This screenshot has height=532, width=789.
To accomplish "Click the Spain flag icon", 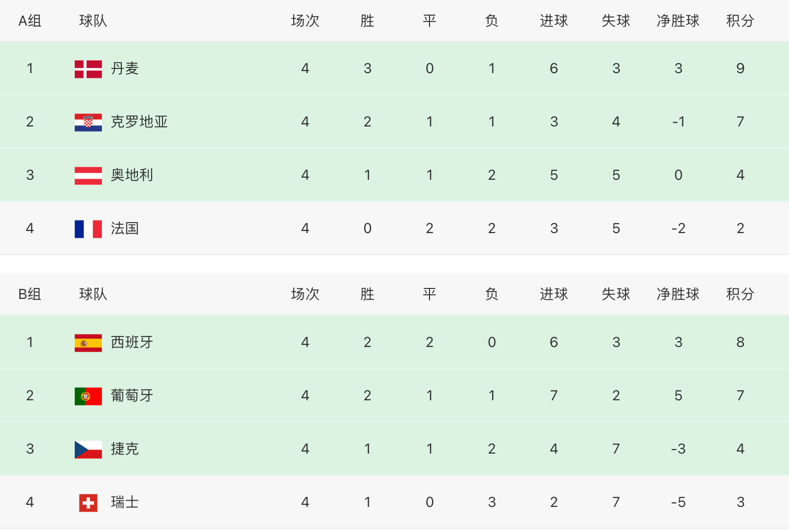I will pyautogui.click(x=88, y=342).
